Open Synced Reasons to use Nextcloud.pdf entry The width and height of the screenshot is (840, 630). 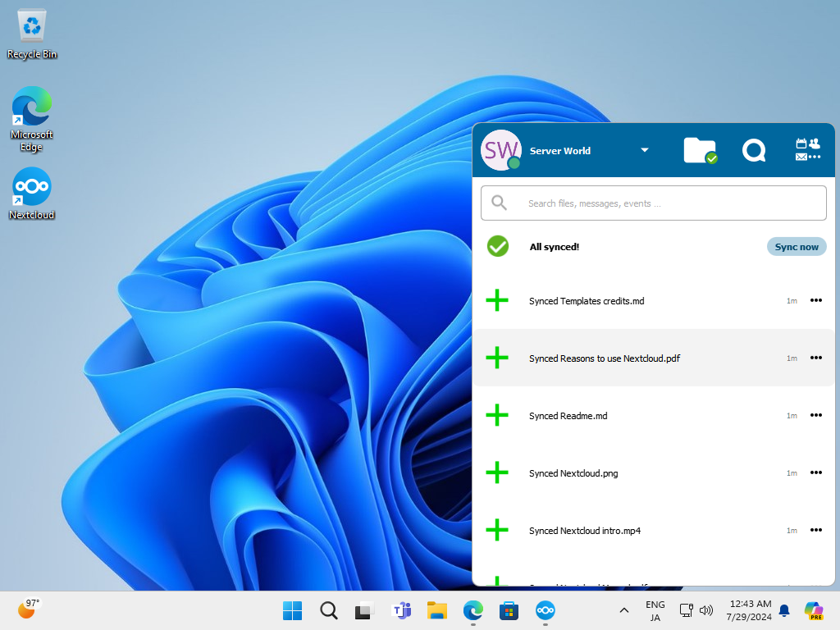[x=654, y=358]
